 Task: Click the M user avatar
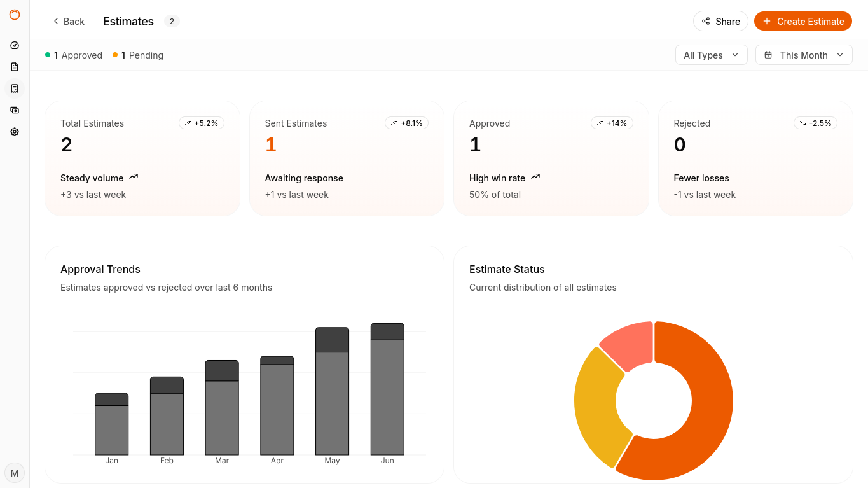coord(15,473)
